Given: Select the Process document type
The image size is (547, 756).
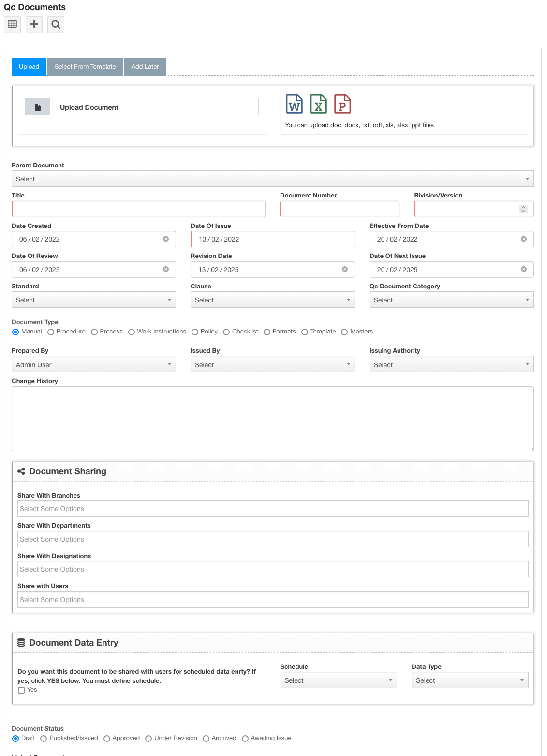Looking at the screenshot, I should coord(94,332).
